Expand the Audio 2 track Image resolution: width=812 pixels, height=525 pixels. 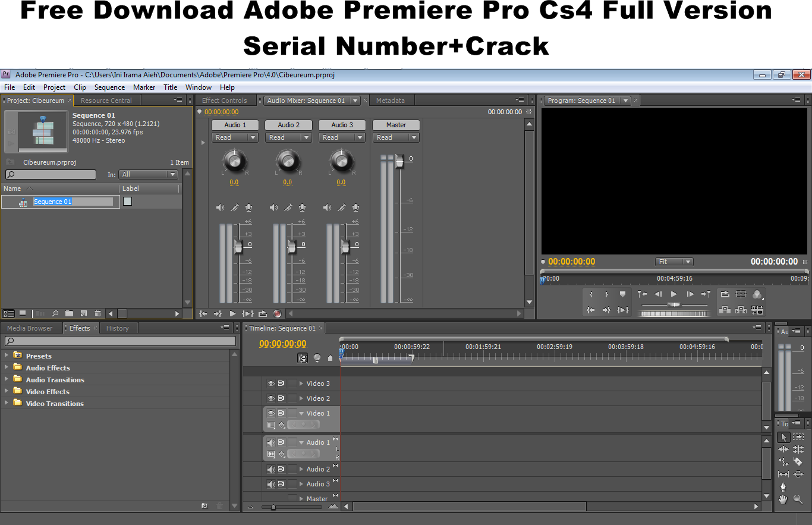tap(301, 469)
